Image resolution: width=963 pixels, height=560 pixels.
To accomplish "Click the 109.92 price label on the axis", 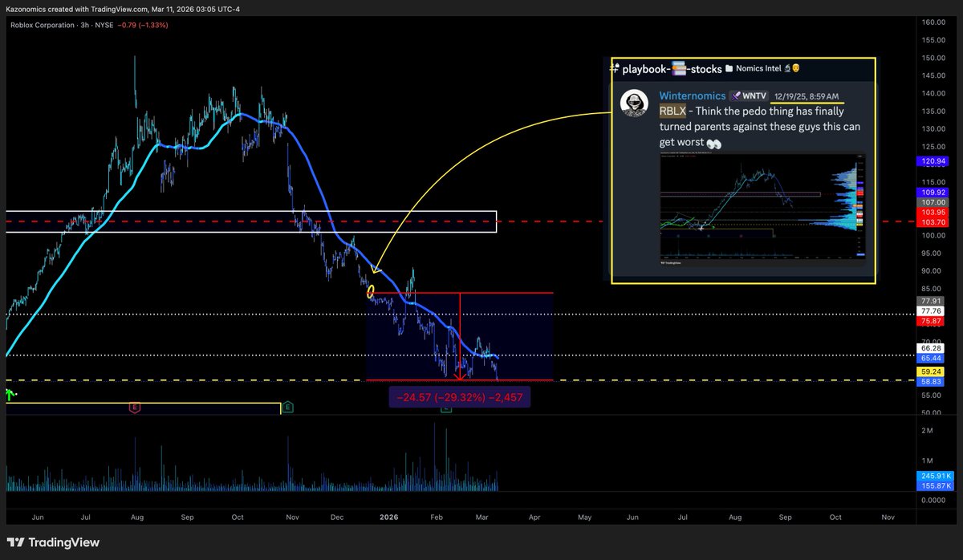I will pos(932,193).
